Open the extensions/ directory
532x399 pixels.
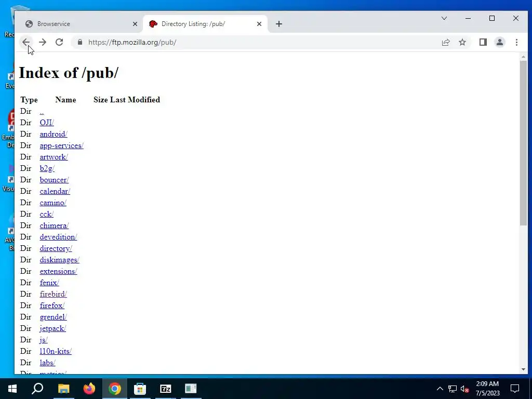[x=58, y=271]
